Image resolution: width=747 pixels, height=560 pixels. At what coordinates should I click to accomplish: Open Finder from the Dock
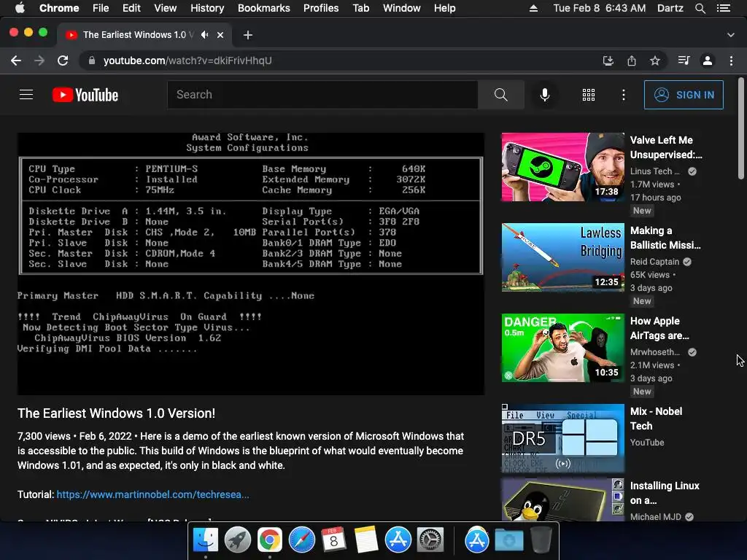[x=205, y=540]
